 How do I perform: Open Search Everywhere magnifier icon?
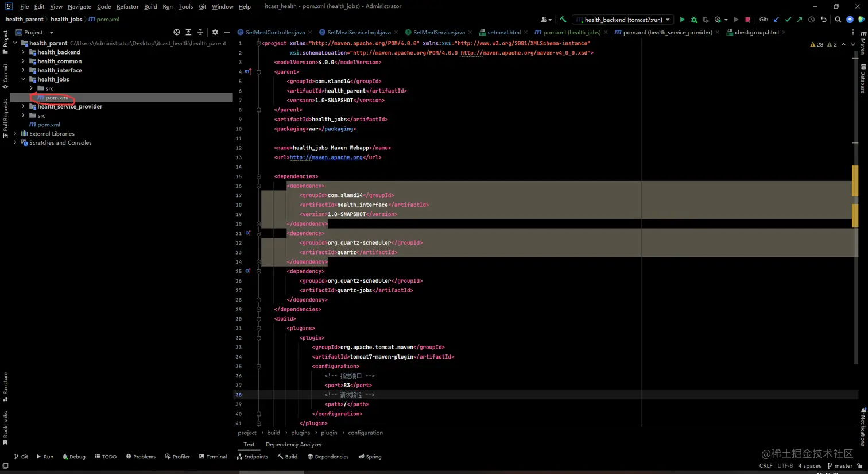click(x=838, y=20)
